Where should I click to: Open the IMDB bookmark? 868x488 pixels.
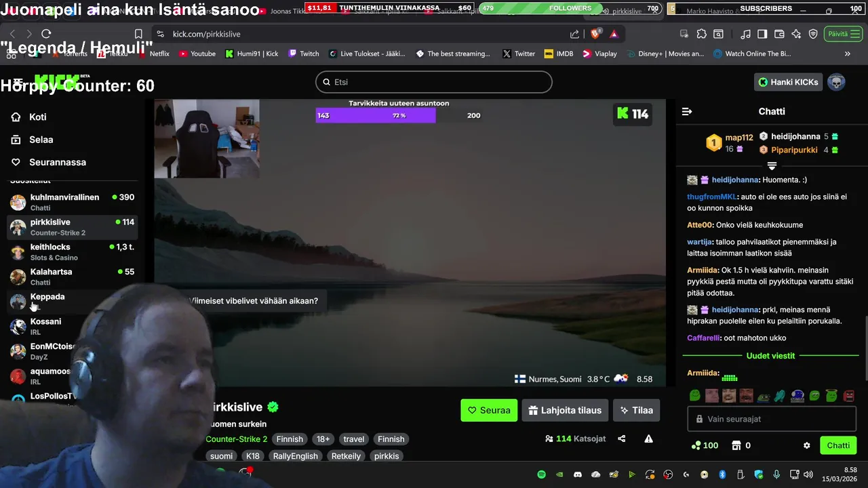pyautogui.click(x=558, y=54)
